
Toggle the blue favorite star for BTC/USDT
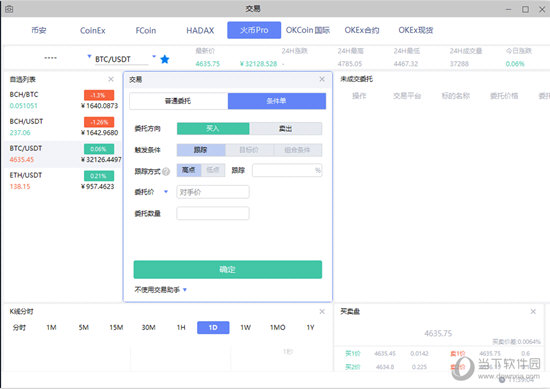pos(165,59)
